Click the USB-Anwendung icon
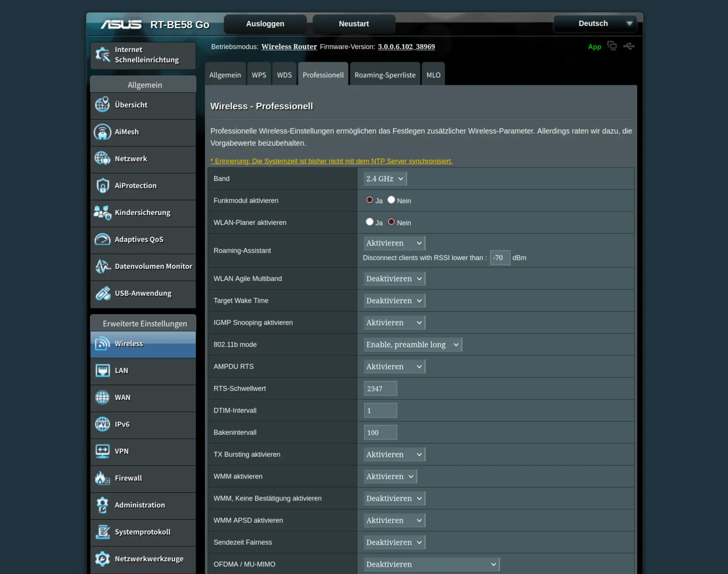This screenshot has height=574, width=728. (x=102, y=293)
